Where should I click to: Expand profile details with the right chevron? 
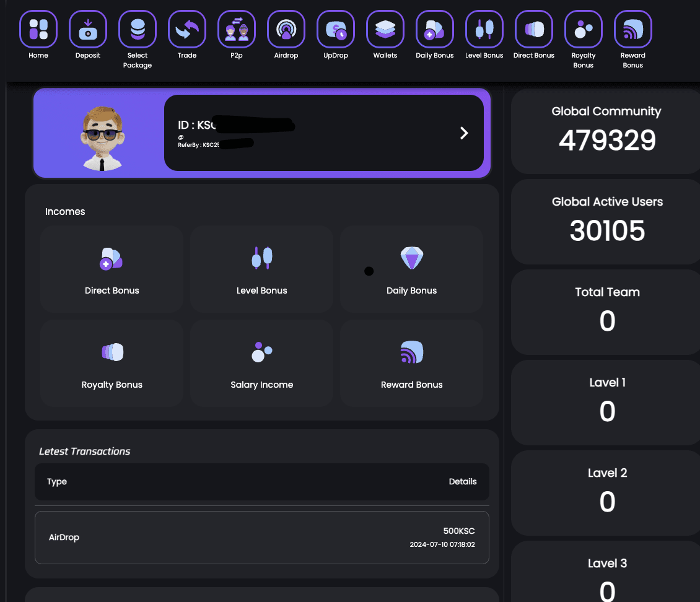tap(464, 133)
